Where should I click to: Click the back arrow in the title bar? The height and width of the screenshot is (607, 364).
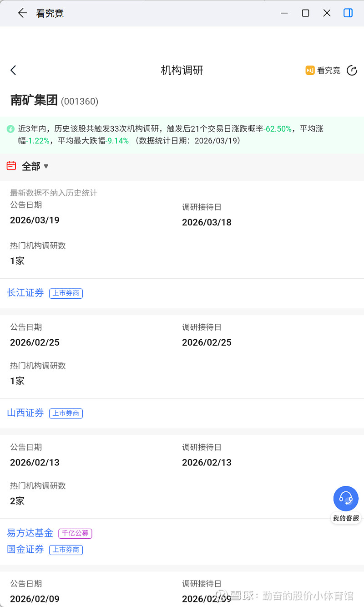(x=22, y=13)
